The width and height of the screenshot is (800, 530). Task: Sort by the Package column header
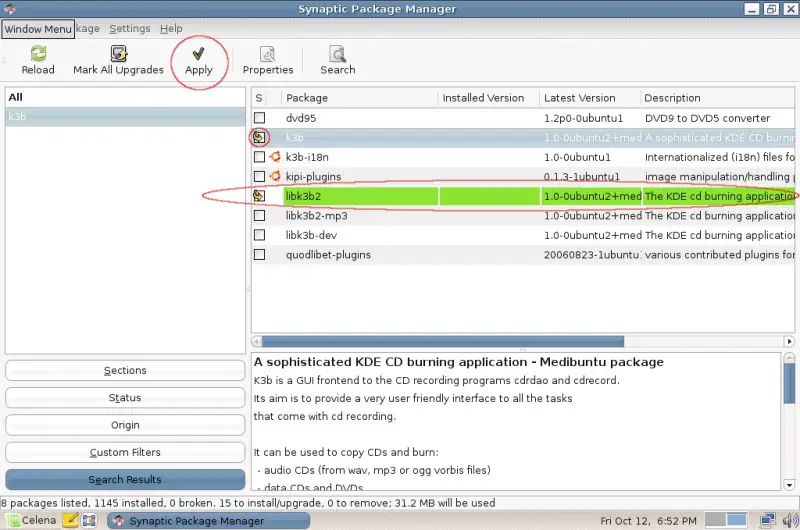[359, 97]
